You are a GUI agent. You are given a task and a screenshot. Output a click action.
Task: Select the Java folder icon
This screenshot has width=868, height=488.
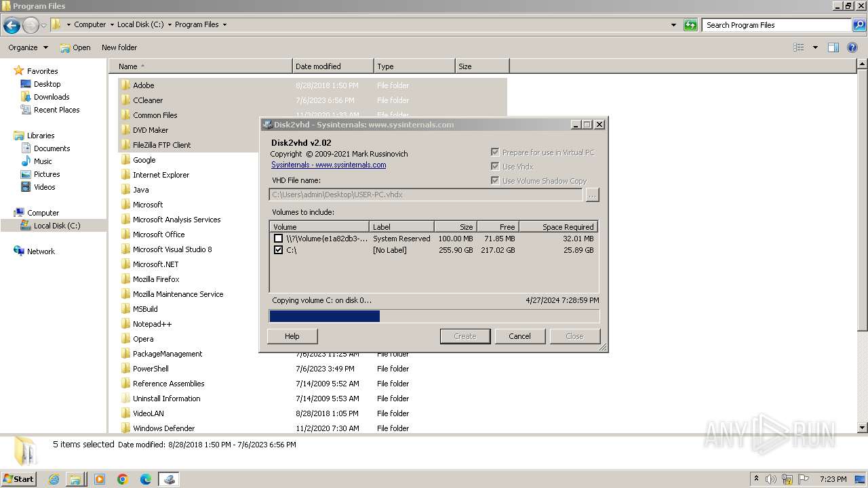pyautogui.click(x=126, y=190)
